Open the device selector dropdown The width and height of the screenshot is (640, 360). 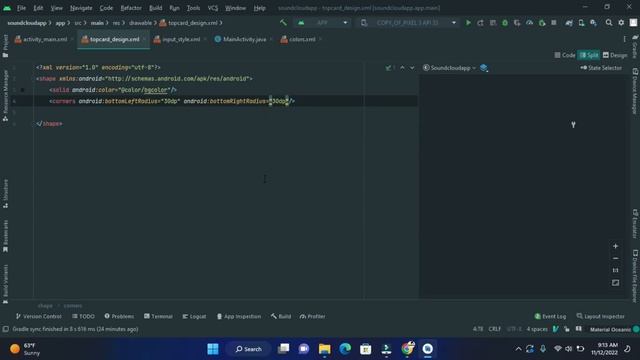click(x=408, y=23)
